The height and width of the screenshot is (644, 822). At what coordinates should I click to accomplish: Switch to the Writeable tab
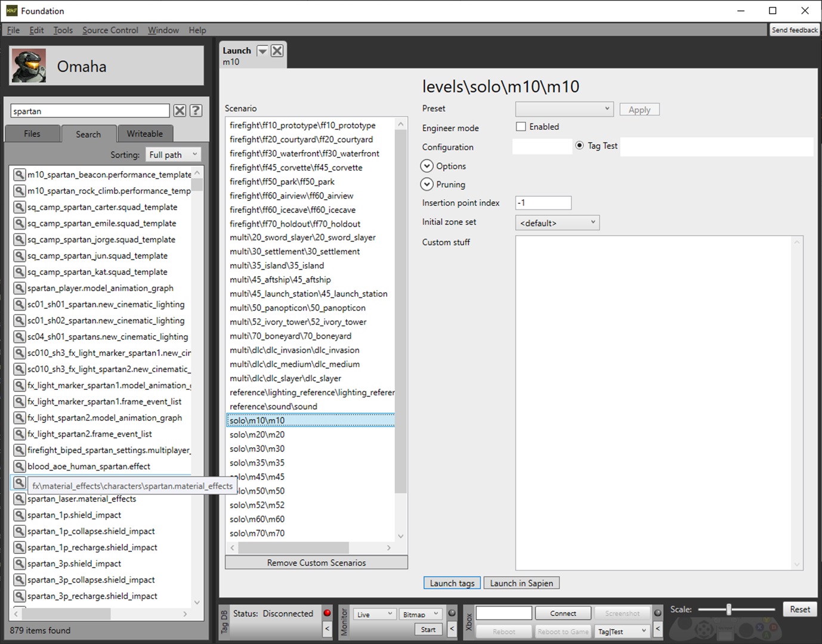[x=144, y=134]
